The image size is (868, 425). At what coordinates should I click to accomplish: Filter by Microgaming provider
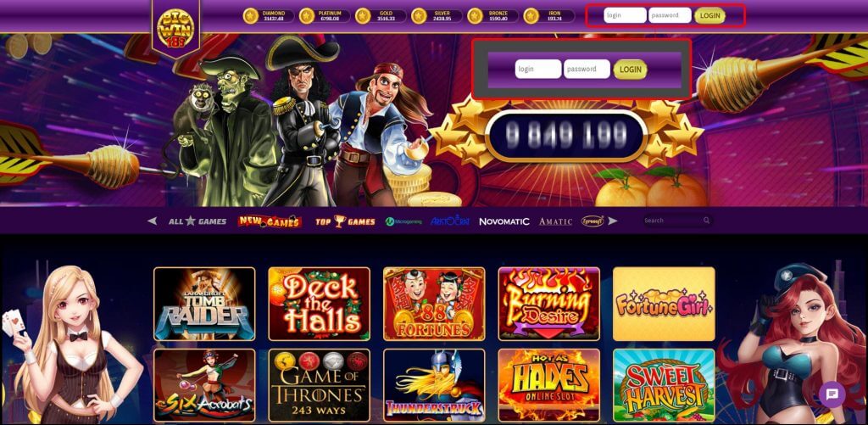click(x=403, y=221)
